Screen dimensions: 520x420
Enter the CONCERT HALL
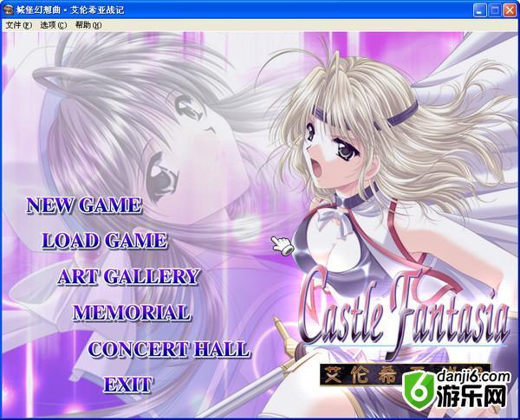tap(169, 349)
